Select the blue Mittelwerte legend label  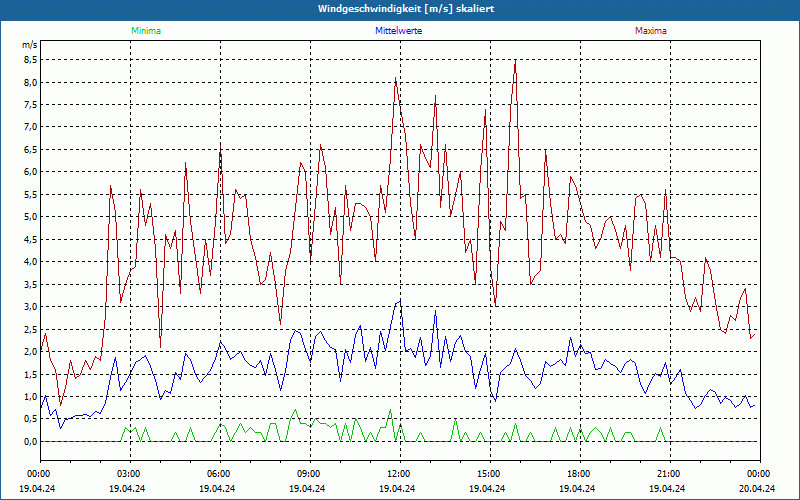[x=397, y=31]
